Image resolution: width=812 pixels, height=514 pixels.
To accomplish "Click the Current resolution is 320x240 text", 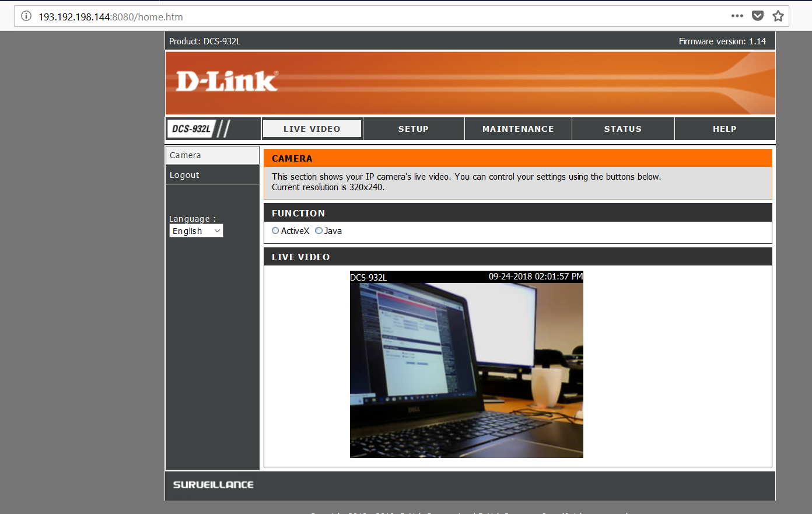I will coord(328,187).
